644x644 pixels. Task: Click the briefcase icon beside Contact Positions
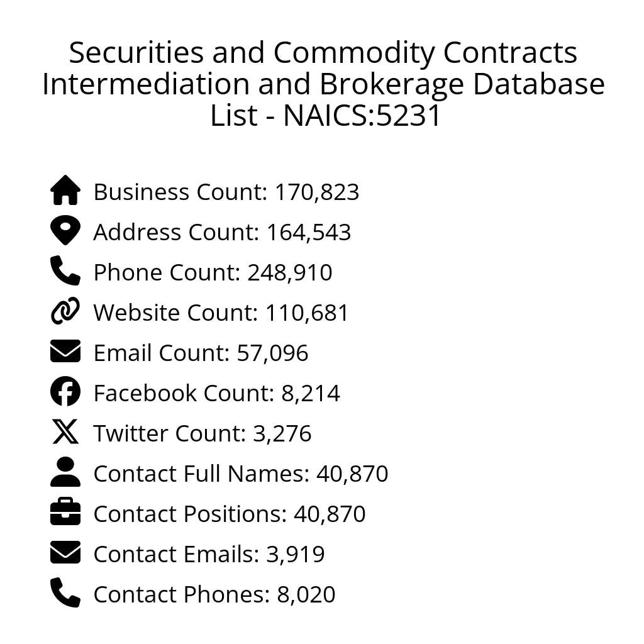click(x=65, y=513)
